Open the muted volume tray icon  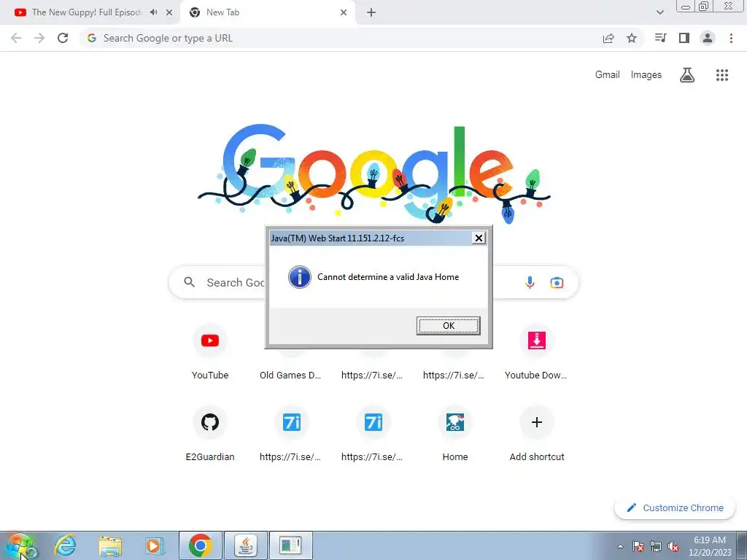pyautogui.click(x=673, y=546)
